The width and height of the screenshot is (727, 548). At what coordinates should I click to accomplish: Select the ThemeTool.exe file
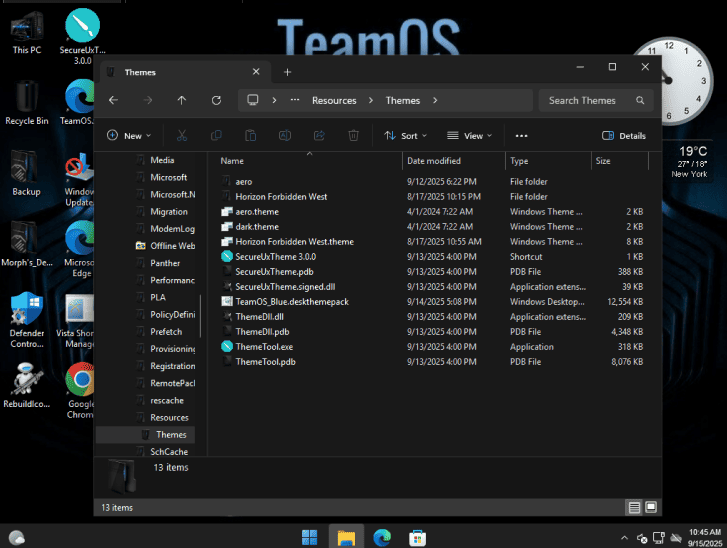[x=264, y=347]
